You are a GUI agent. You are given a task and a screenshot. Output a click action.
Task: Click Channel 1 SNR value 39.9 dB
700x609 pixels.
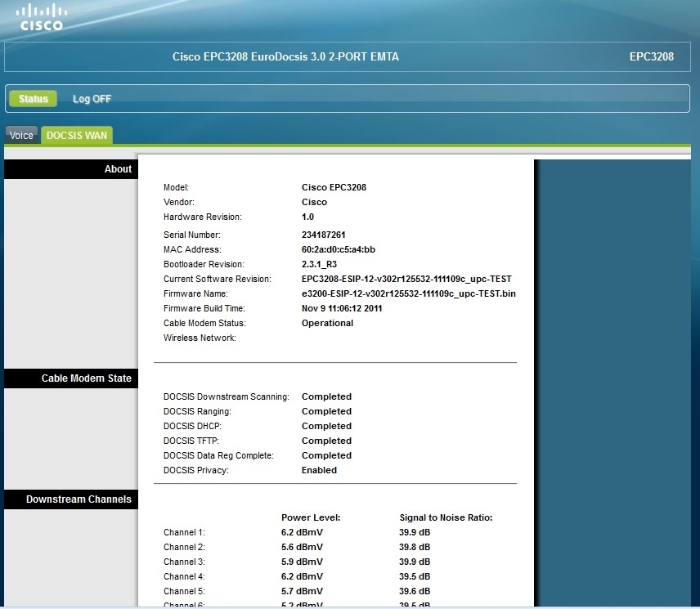tap(415, 532)
